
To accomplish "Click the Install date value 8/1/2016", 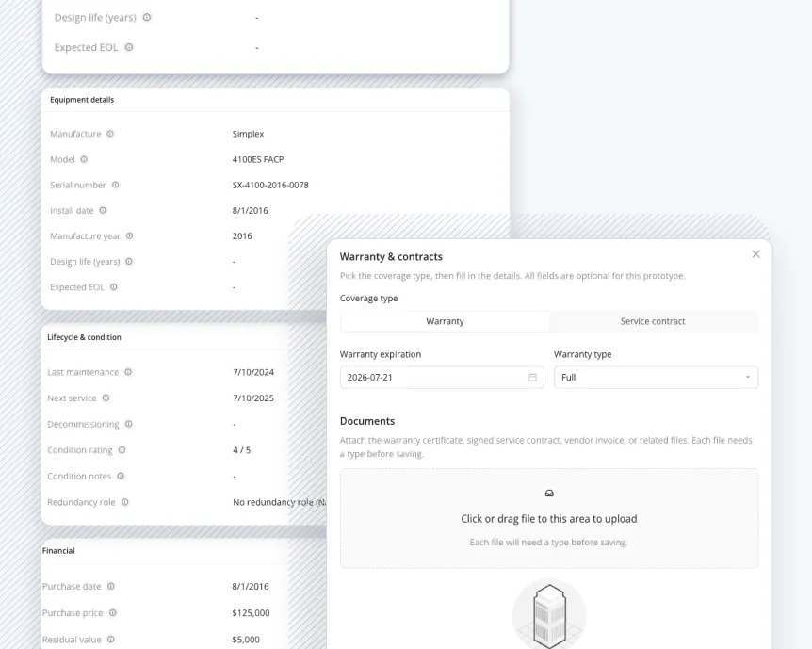I will [251, 210].
